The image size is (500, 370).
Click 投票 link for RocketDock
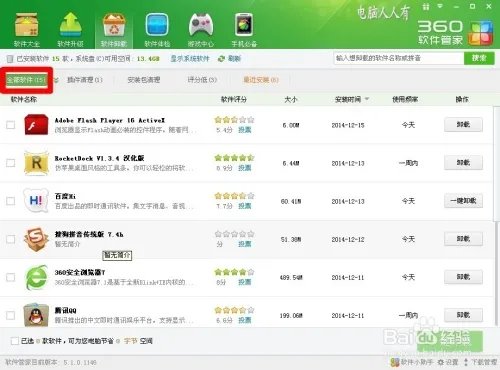[244, 168]
